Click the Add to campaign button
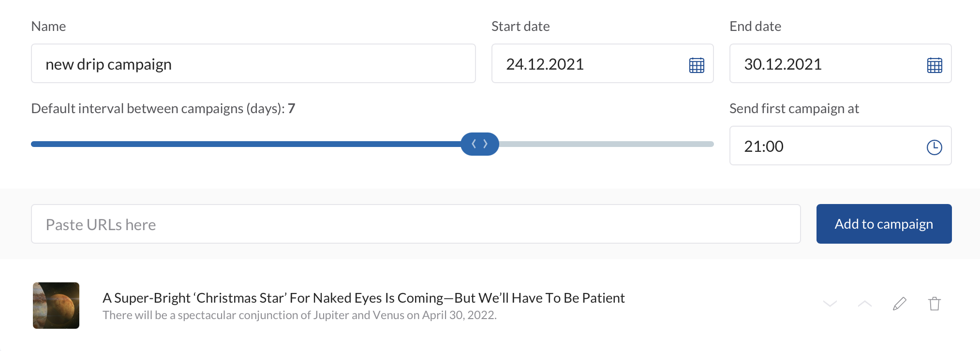Viewport: 980px width, 351px height. [883, 224]
